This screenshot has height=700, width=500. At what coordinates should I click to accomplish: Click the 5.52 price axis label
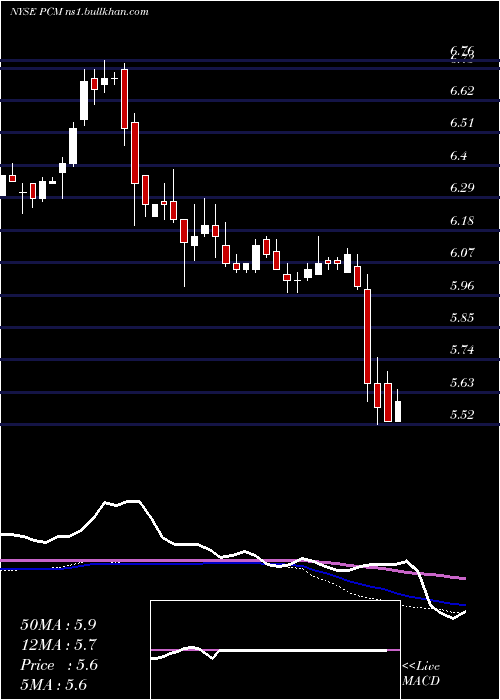coord(462,415)
